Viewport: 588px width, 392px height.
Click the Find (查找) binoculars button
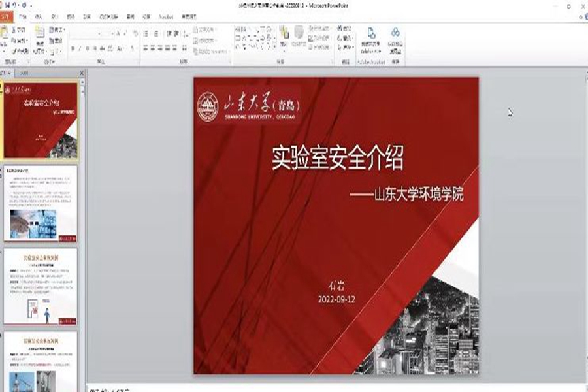coord(344,28)
